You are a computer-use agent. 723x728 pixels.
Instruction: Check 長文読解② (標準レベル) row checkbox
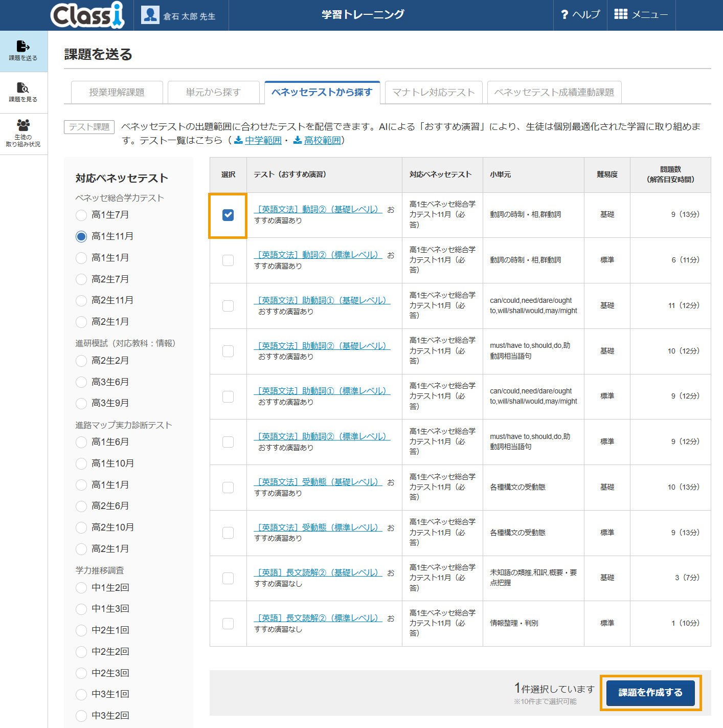click(x=228, y=624)
